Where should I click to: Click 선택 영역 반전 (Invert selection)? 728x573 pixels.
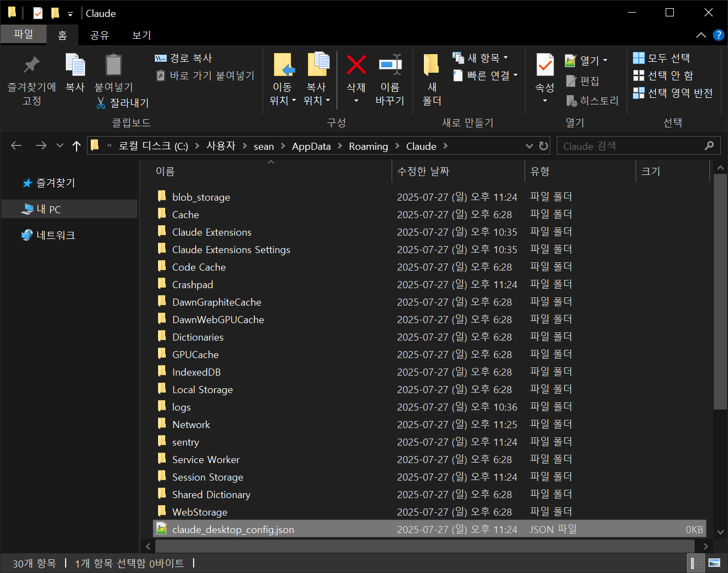pos(673,93)
